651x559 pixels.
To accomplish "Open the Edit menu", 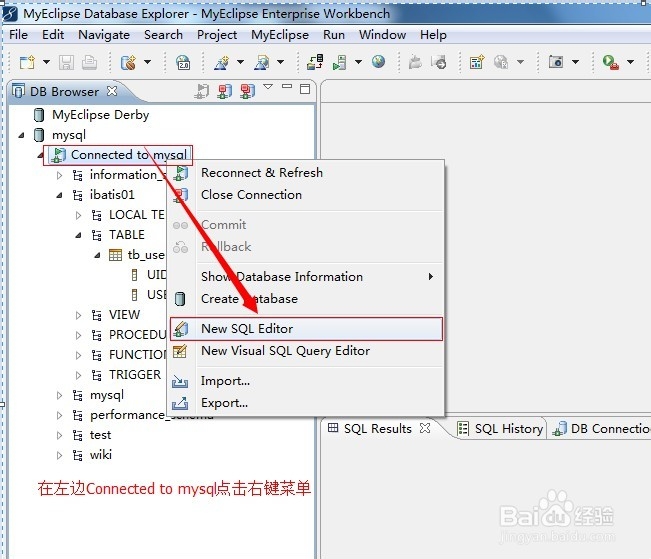I will pos(53,35).
